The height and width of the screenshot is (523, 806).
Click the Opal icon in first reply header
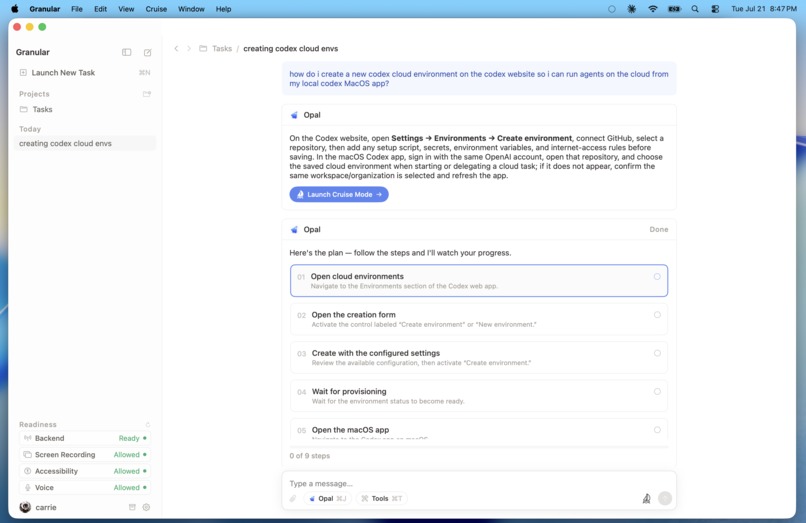[x=294, y=115]
